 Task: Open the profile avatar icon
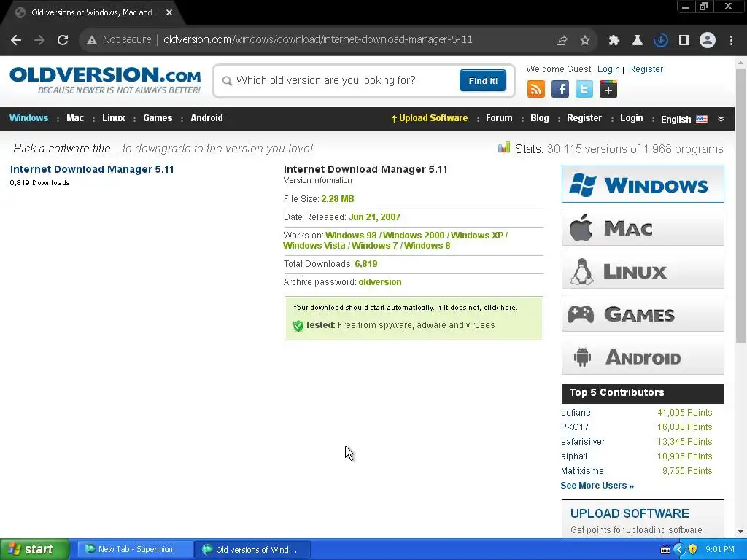click(708, 40)
